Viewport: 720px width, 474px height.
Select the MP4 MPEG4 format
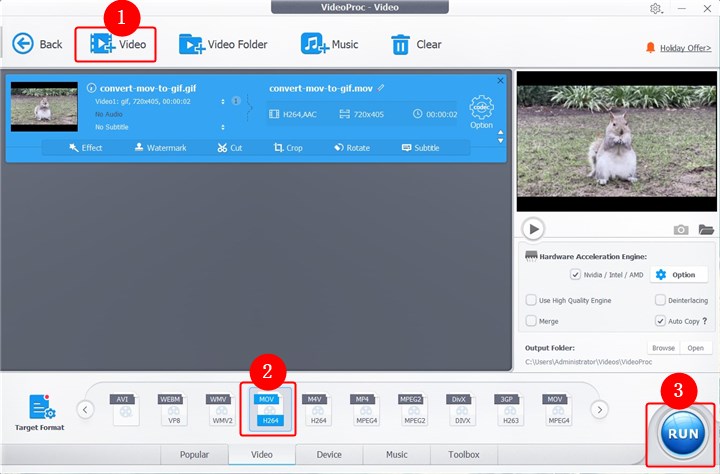click(x=365, y=409)
